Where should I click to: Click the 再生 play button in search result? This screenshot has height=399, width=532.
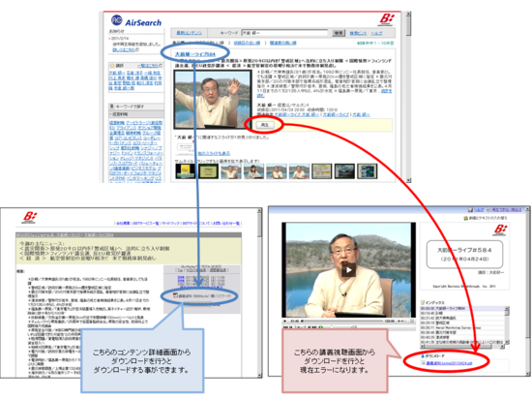(x=265, y=125)
